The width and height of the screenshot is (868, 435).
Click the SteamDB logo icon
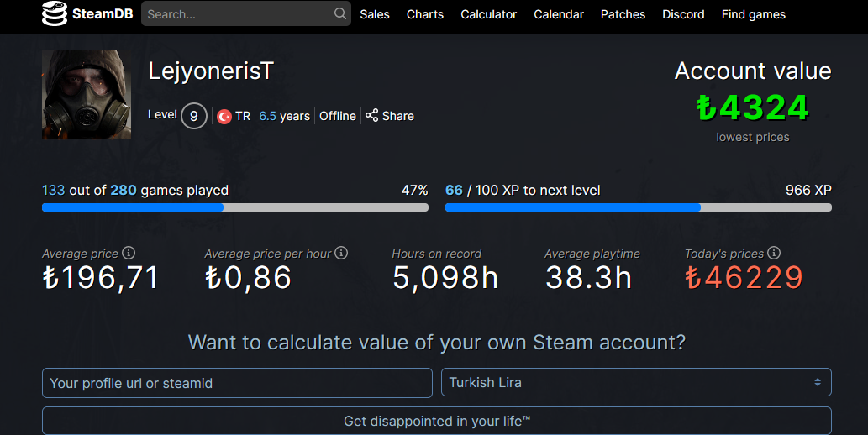(55, 14)
